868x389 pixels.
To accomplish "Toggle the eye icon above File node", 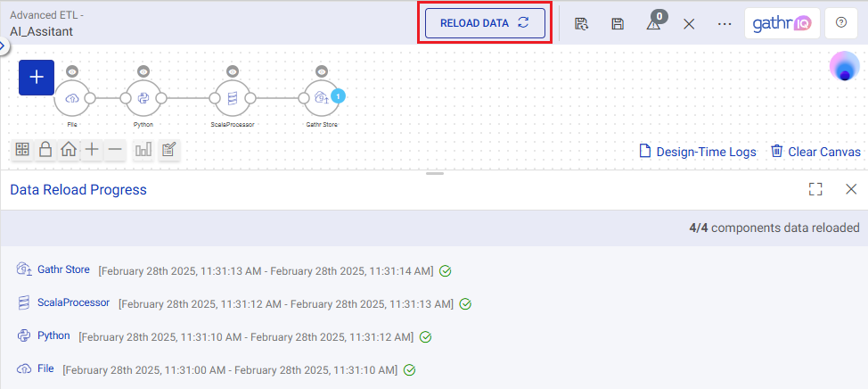I will [x=72, y=70].
